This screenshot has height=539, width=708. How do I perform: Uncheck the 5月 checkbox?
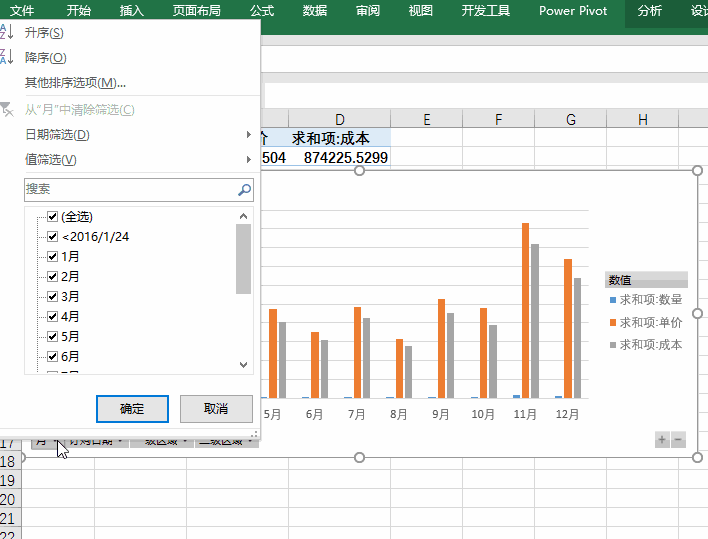[x=52, y=336]
